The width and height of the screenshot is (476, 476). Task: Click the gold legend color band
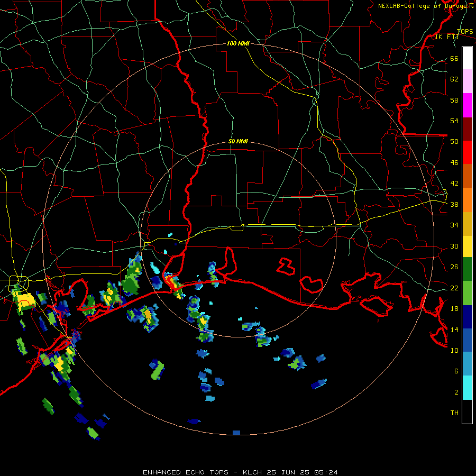pos(467,224)
